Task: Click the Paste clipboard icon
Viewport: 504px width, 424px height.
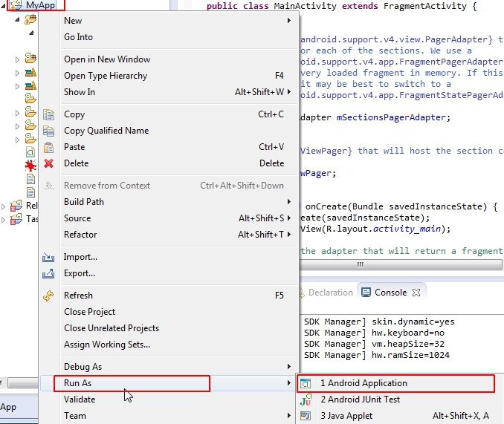Action: pyautogui.click(x=49, y=147)
